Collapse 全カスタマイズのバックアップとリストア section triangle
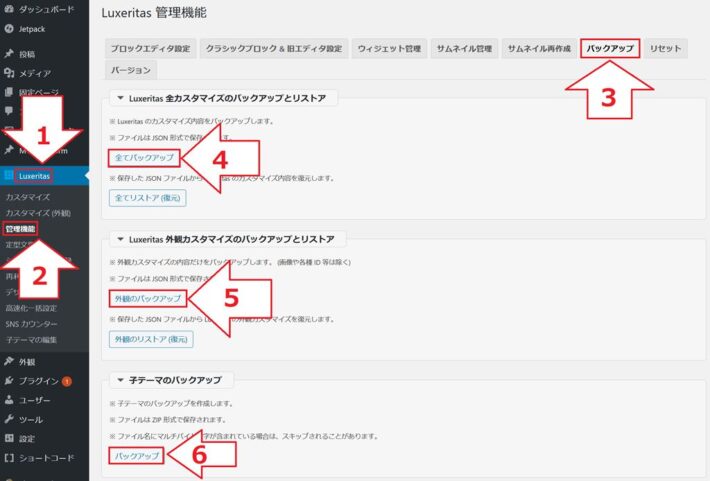Screen dimensions: 710x481 (120, 98)
